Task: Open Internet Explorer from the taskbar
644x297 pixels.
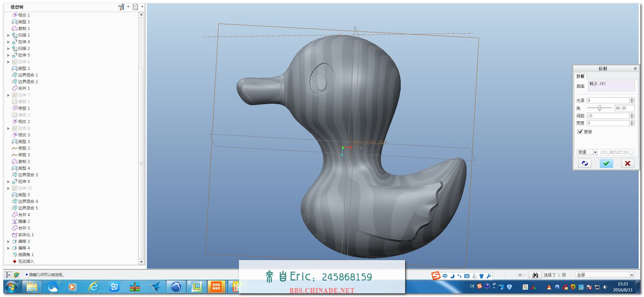Action: tap(94, 287)
